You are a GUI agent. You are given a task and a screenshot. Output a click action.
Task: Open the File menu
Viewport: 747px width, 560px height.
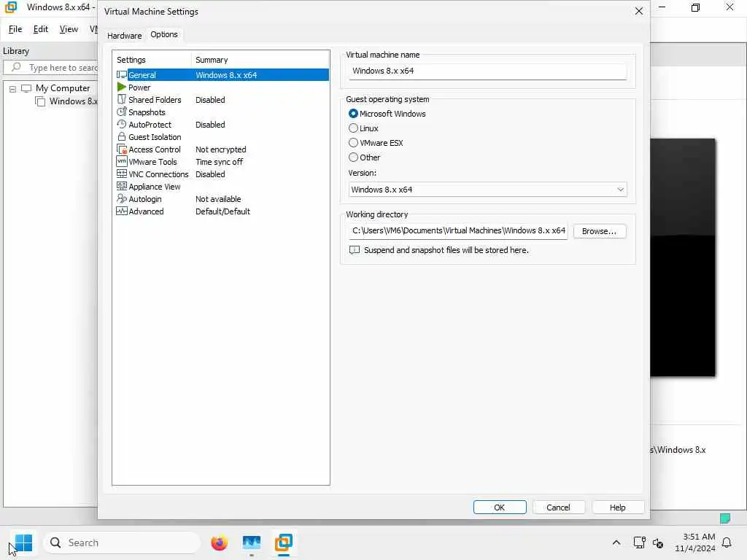pyautogui.click(x=15, y=29)
